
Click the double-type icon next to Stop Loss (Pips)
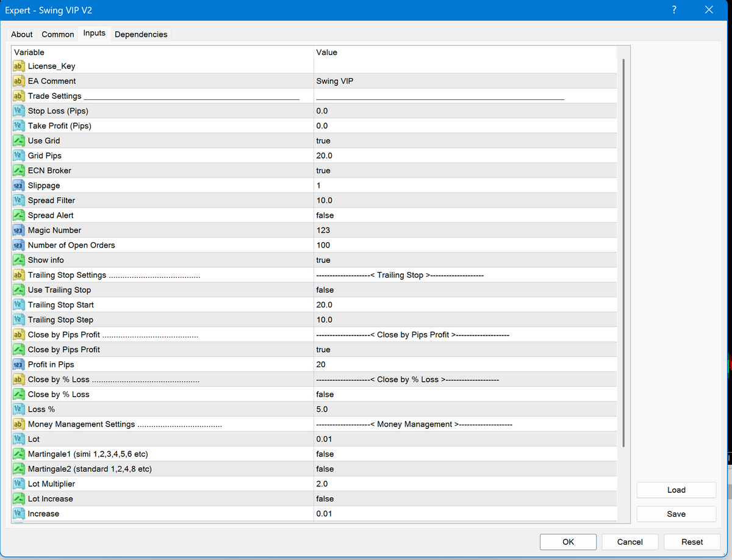tap(18, 111)
